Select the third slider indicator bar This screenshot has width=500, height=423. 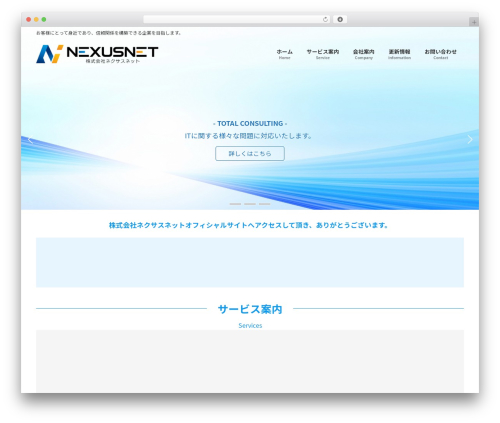[x=265, y=204]
